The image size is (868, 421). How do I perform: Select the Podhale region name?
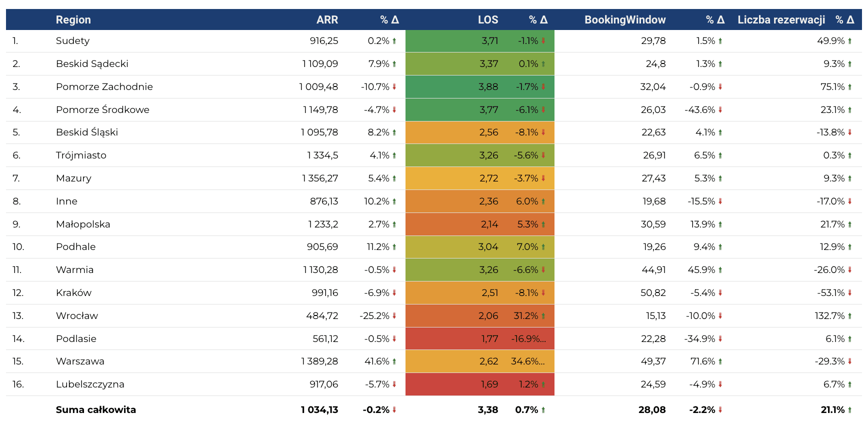pos(76,247)
